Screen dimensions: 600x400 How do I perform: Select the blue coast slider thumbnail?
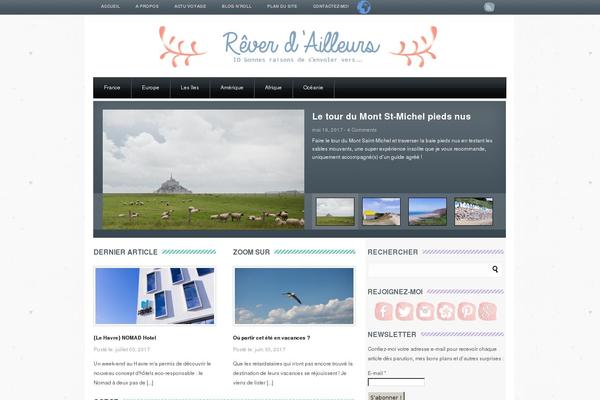tap(427, 211)
